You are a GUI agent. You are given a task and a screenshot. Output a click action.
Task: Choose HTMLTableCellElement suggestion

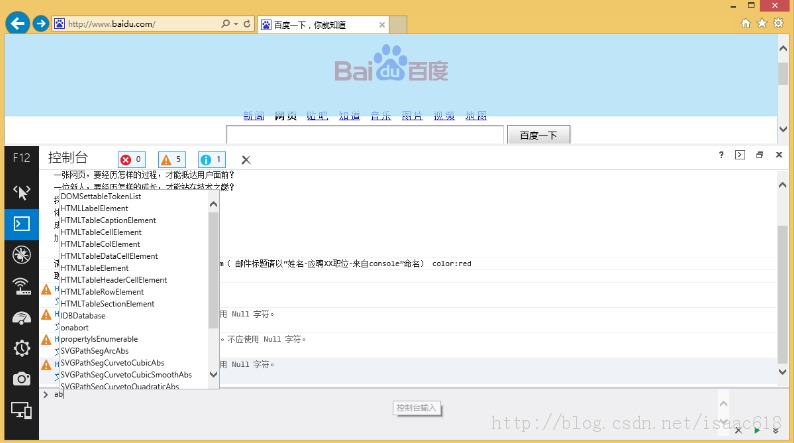pyautogui.click(x=101, y=232)
